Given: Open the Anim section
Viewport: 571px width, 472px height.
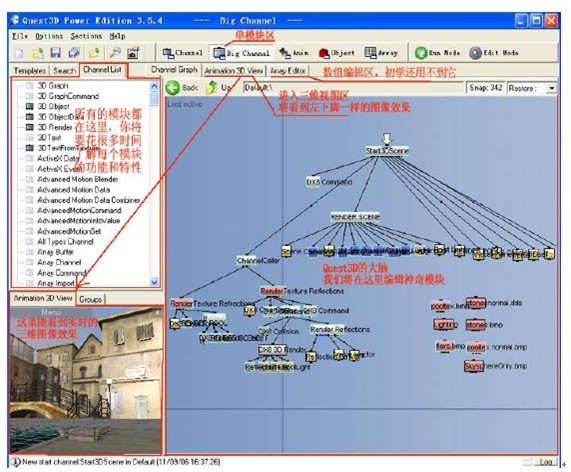Looking at the screenshot, I should pyautogui.click(x=294, y=53).
